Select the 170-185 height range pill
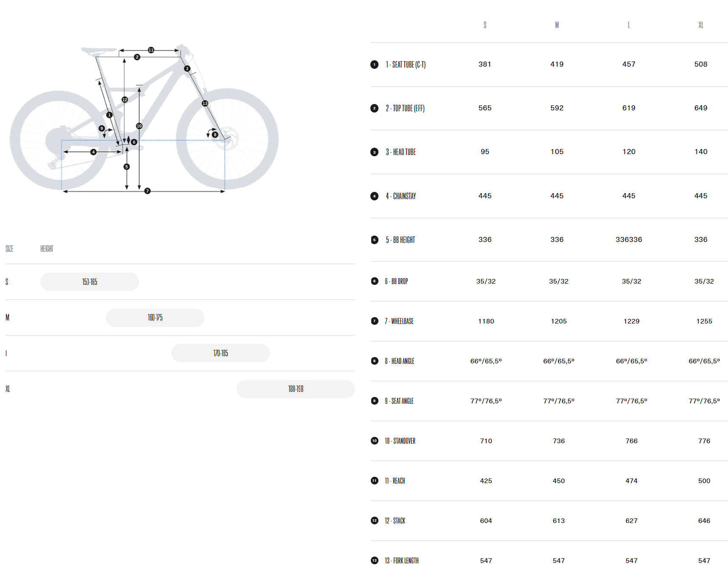Image resolution: width=728 pixels, height=588 pixels. [x=220, y=353]
